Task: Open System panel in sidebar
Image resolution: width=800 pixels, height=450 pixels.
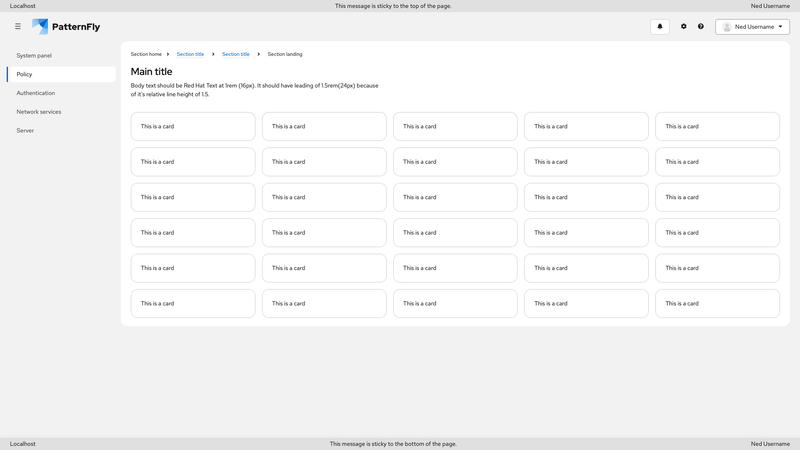Action: (34, 56)
